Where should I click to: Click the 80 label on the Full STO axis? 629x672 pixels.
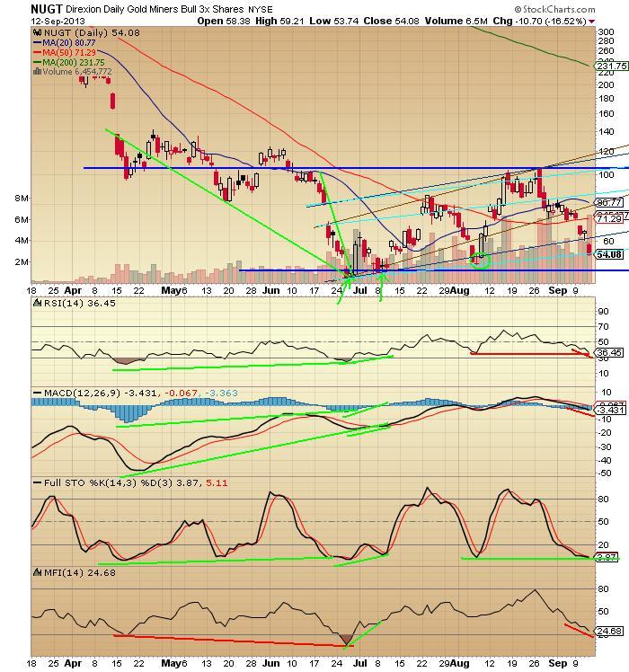tap(603, 500)
